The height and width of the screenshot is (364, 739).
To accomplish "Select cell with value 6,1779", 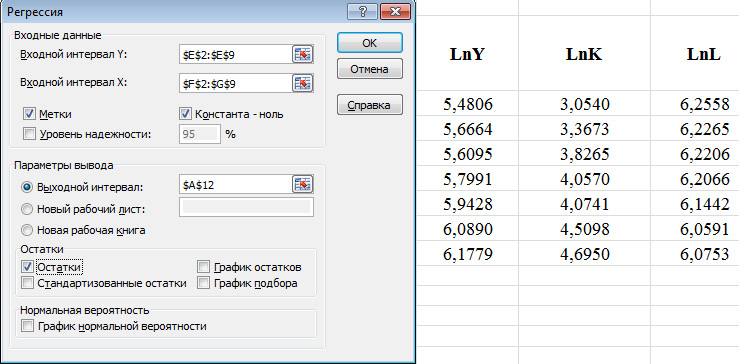I will (468, 254).
